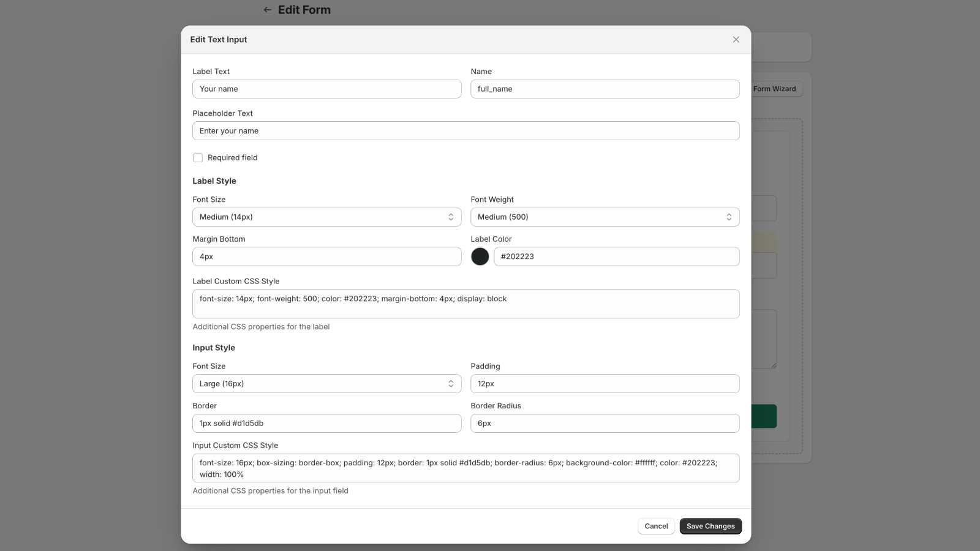
Task: Click the Placeholder Text field
Action: pyautogui.click(x=466, y=130)
